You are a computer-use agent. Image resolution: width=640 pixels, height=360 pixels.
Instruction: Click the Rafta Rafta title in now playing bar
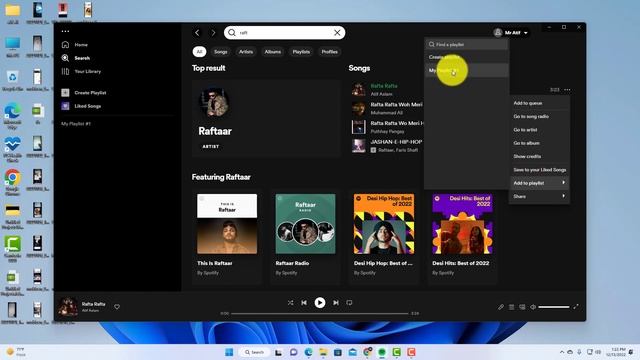tap(93, 304)
